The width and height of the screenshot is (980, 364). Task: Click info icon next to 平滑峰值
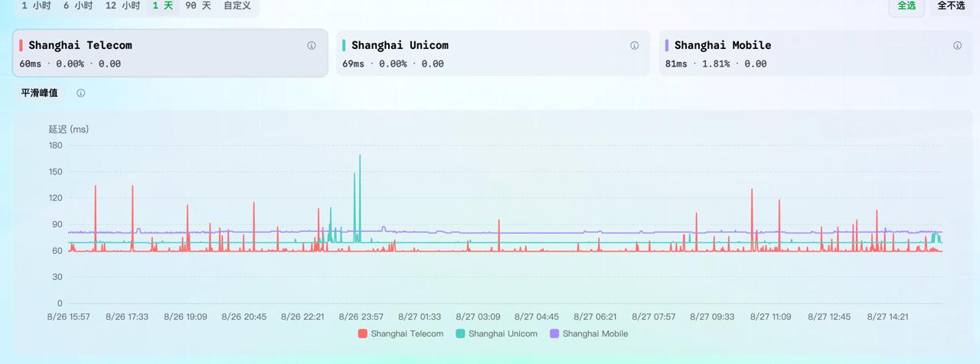80,93
